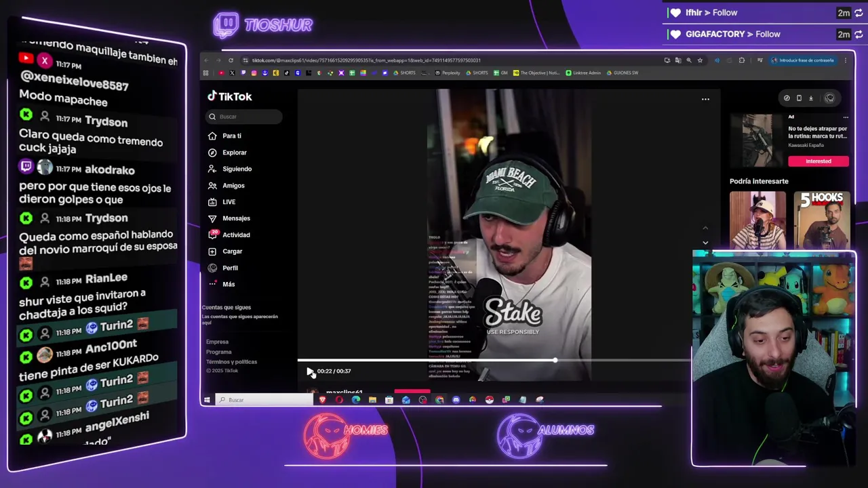Click the Programa footer link
Viewport: 868px width, 488px height.
point(219,352)
